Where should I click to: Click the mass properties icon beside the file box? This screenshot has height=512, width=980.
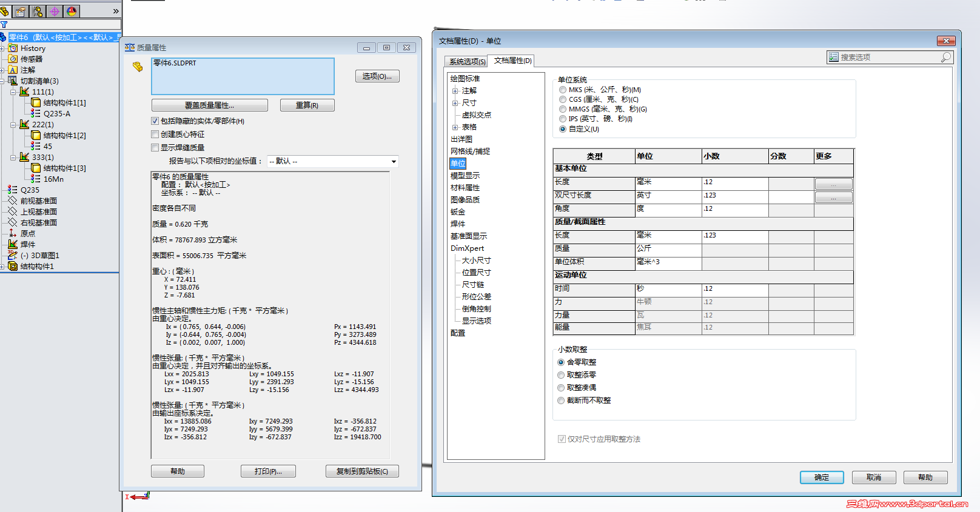pos(138,67)
